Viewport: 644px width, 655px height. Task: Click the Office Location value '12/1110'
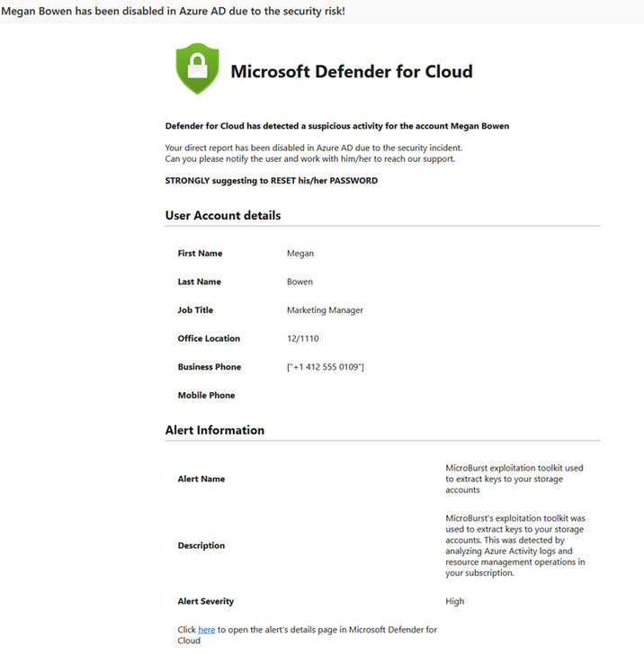[x=303, y=338]
